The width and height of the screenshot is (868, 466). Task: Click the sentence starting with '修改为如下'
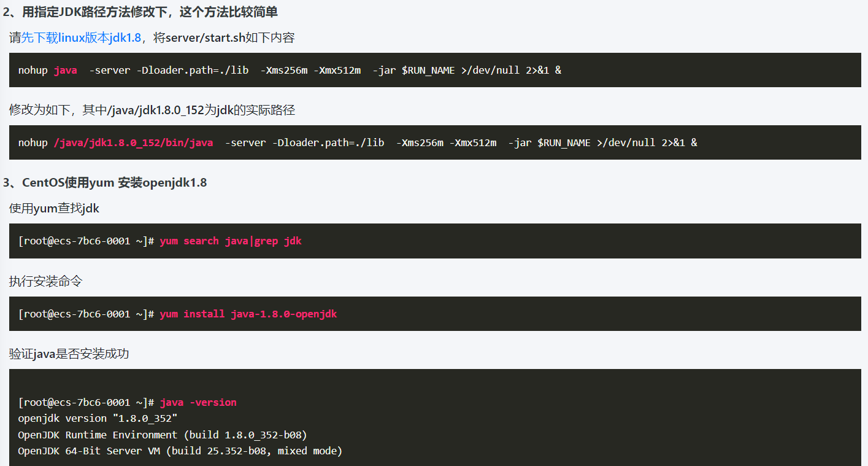pyautogui.click(x=152, y=111)
